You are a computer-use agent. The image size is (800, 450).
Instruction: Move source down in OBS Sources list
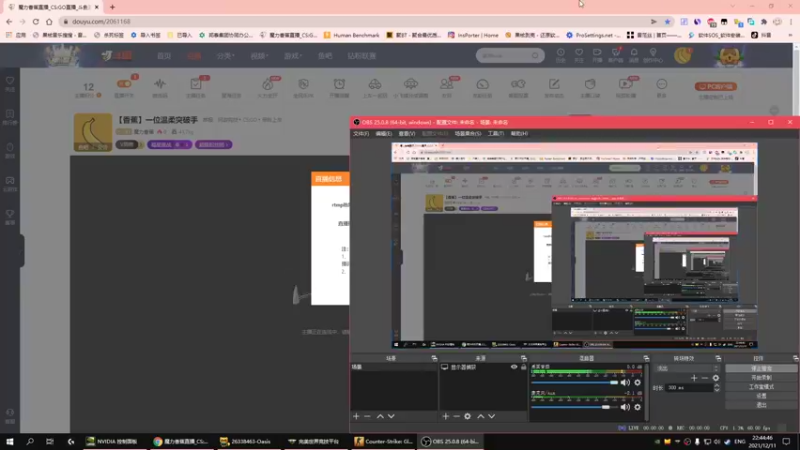[492, 416]
